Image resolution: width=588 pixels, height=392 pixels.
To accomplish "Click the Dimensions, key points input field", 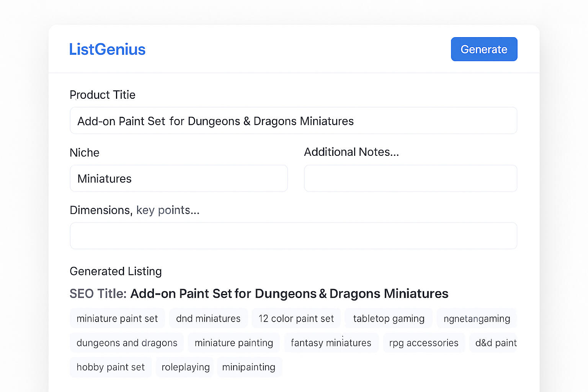I will point(293,236).
